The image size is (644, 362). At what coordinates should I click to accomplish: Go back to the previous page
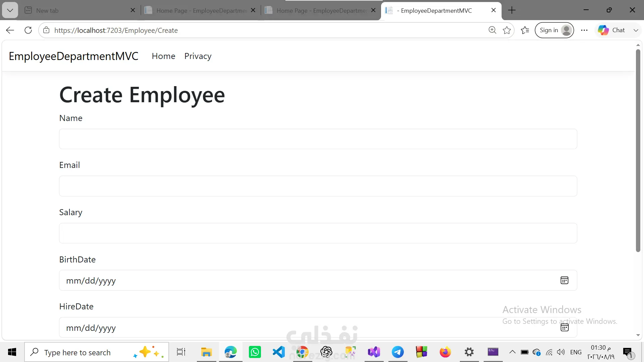(10, 30)
